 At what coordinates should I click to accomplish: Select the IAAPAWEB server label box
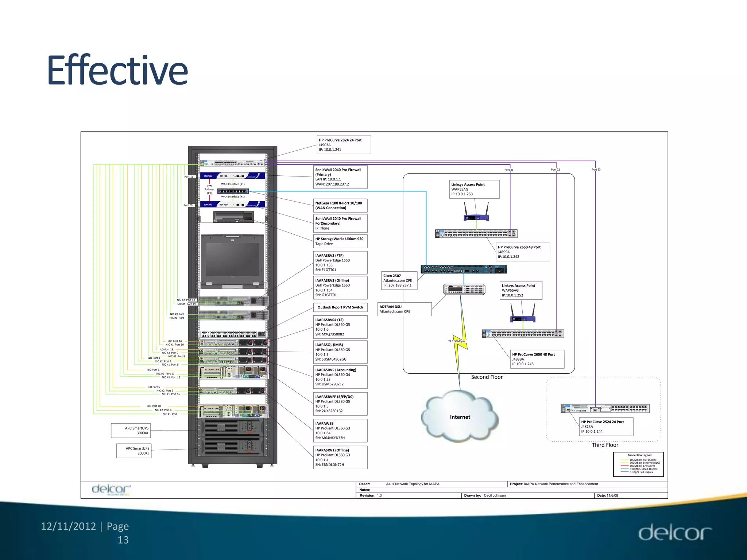[x=340, y=431]
